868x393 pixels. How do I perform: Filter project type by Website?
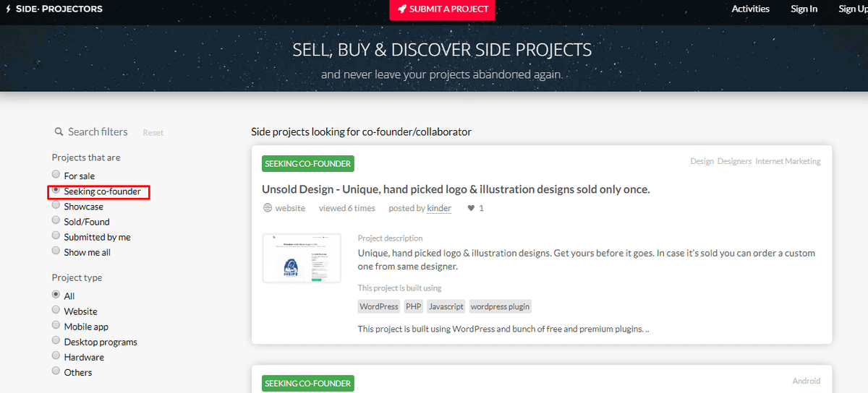[56, 310]
